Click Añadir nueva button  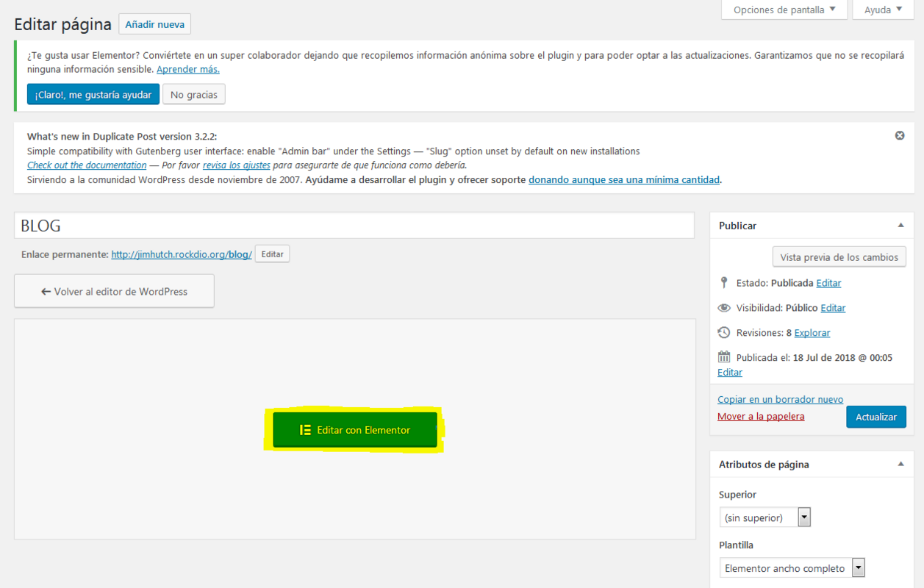tap(155, 24)
